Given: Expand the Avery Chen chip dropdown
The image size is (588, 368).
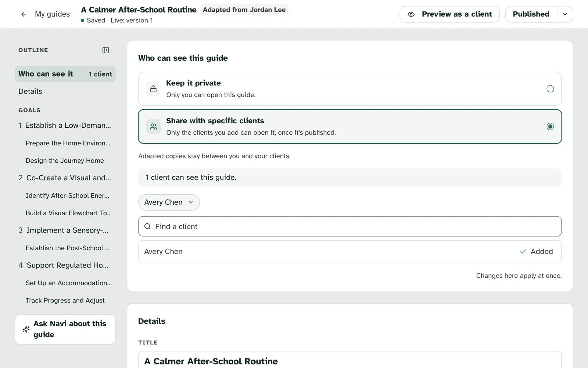Looking at the screenshot, I should tap(191, 202).
